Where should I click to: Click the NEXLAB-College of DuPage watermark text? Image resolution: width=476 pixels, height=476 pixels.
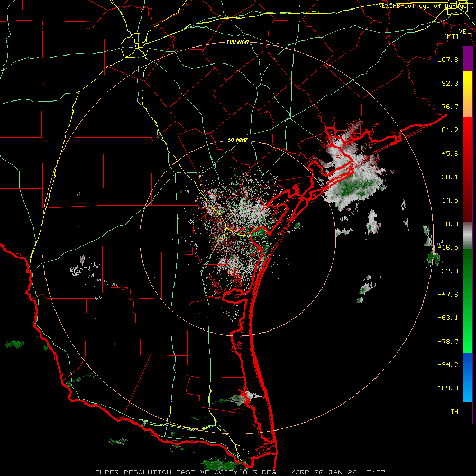pos(425,6)
